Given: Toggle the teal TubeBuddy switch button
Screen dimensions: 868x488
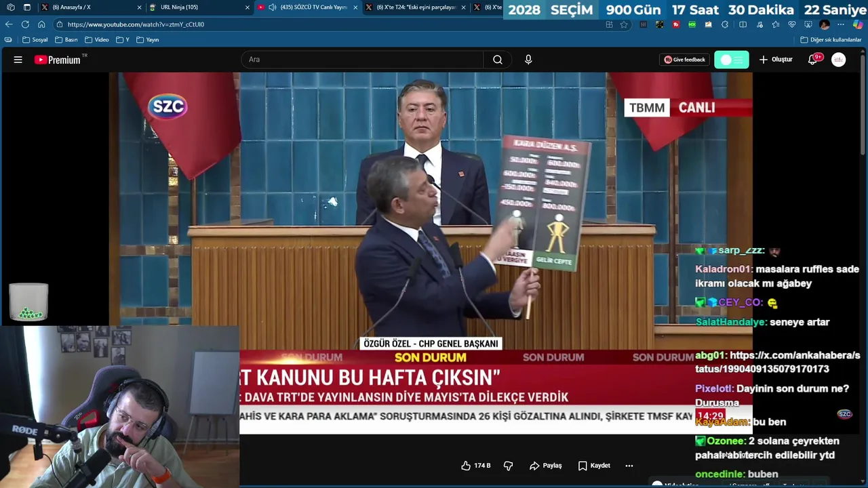Looking at the screenshot, I should [732, 60].
